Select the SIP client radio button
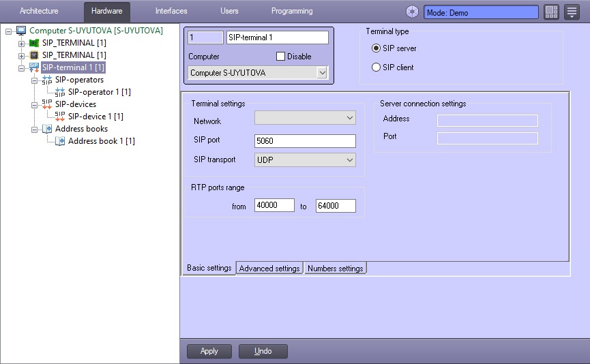The image size is (590, 364). pyautogui.click(x=376, y=67)
